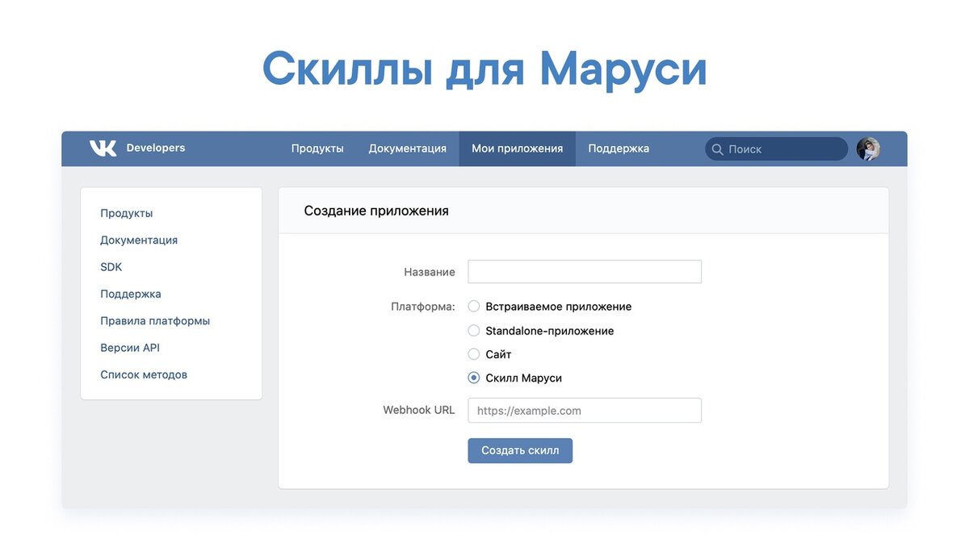The image size is (969, 560).
Task: Open the Продукты top menu
Action: tap(317, 148)
